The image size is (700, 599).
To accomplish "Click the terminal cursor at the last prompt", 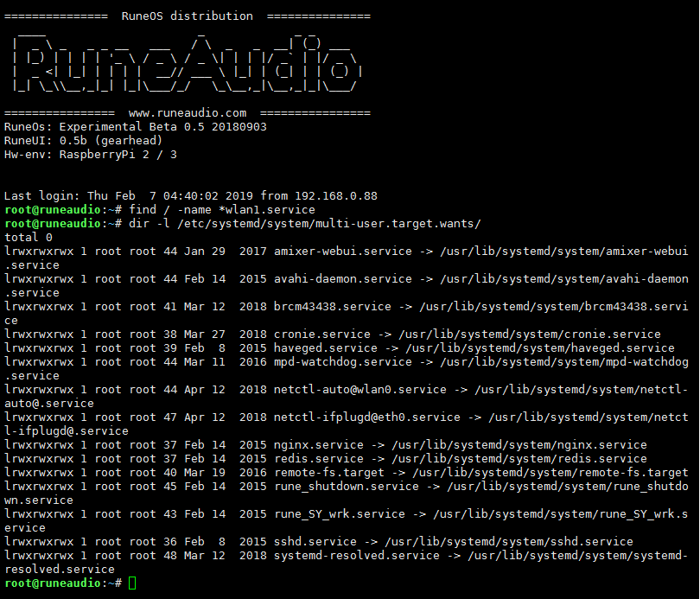I will tap(132, 583).
